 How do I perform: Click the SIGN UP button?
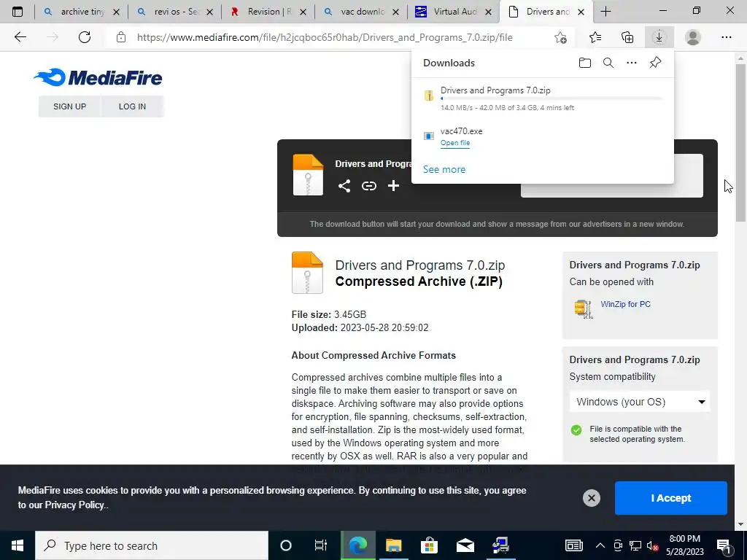pos(69,106)
